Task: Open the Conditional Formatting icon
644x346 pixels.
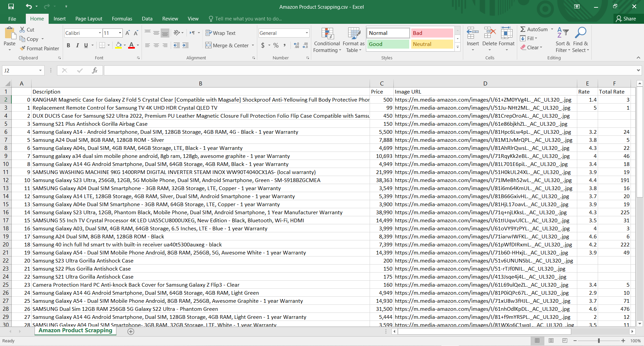Action: click(x=327, y=34)
